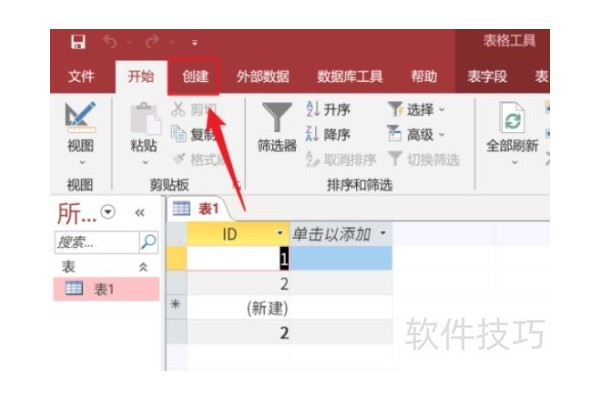
Task: Click the 单击以添加 column header
Action: point(341,234)
